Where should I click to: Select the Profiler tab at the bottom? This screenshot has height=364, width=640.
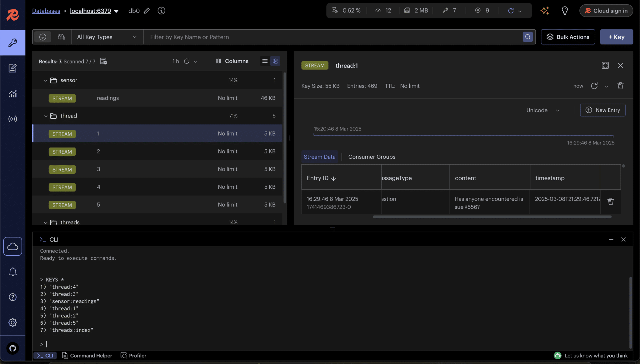click(x=133, y=355)
